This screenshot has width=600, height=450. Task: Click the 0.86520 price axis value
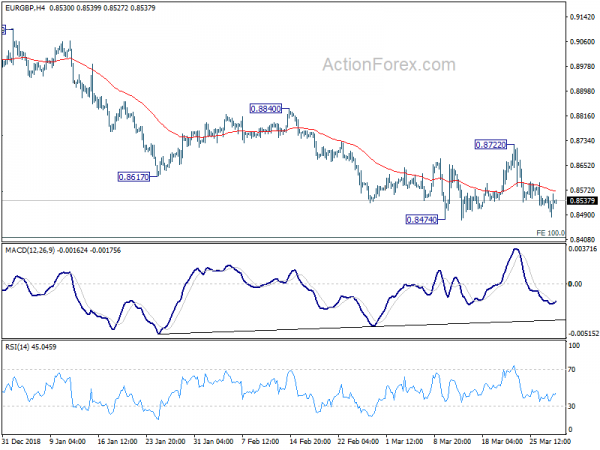click(x=583, y=166)
